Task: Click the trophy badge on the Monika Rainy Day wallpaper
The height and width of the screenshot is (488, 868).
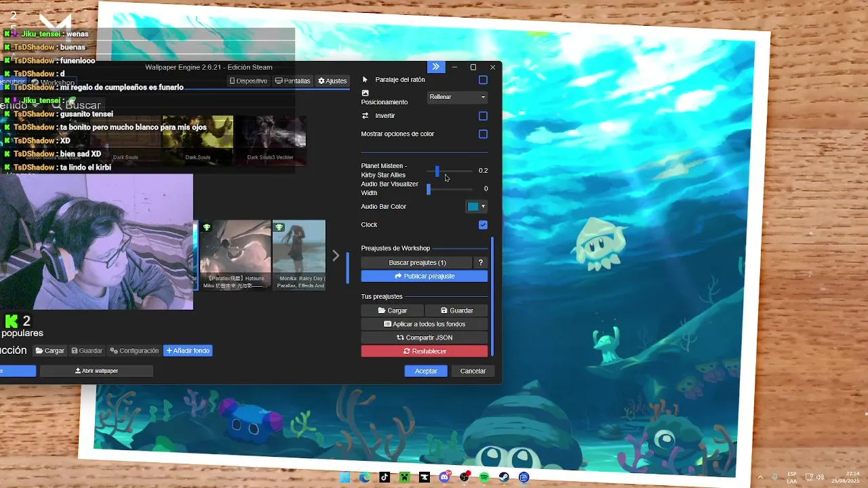Action: pos(279,227)
